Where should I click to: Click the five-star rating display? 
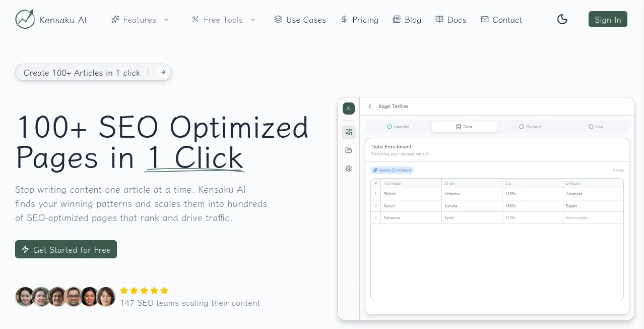click(x=144, y=290)
